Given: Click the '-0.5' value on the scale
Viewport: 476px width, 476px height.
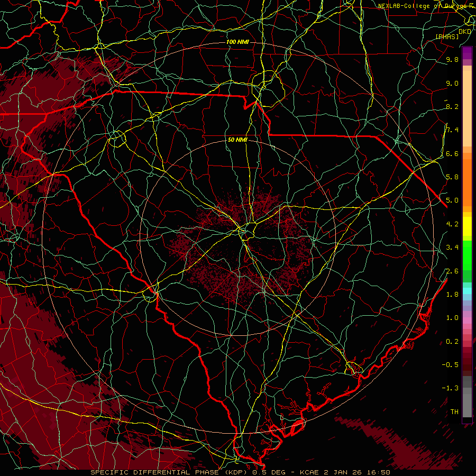Looking at the screenshot, I should pyautogui.click(x=450, y=365).
